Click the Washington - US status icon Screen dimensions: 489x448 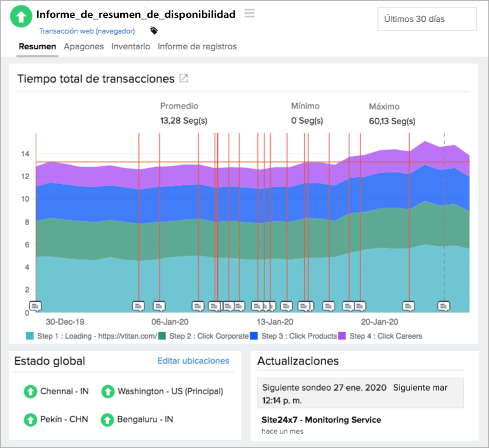click(x=108, y=391)
